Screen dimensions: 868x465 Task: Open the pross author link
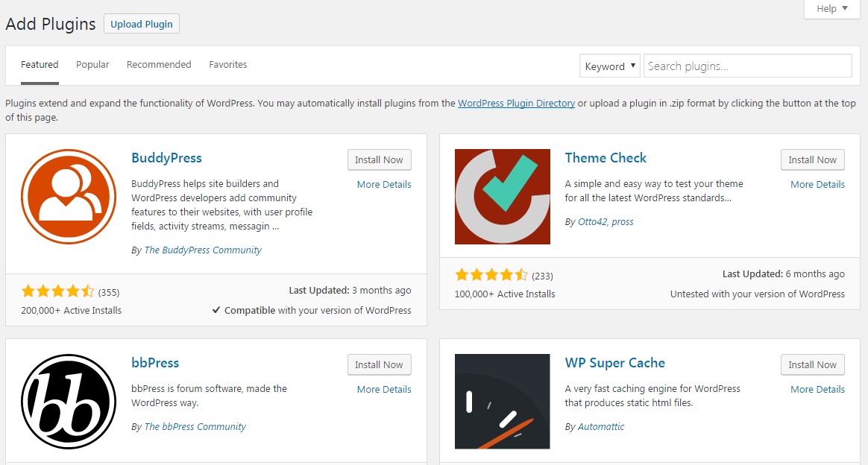click(623, 222)
